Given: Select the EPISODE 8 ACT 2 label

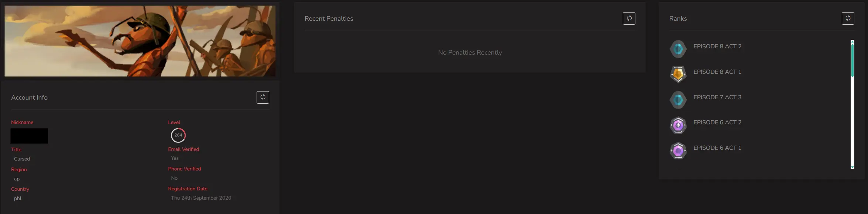Looking at the screenshot, I should [x=717, y=46].
